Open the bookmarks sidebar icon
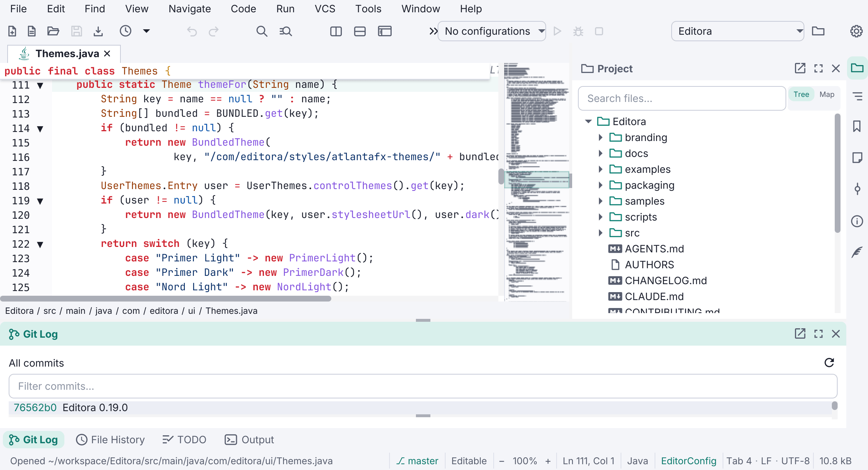This screenshot has height=470, width=868. (x=857, y=127)
